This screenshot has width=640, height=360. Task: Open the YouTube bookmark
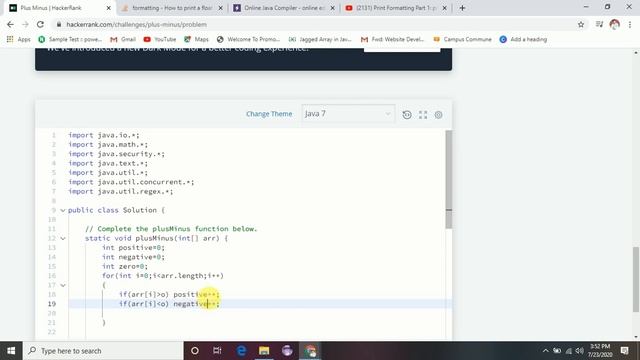[160, 39]
